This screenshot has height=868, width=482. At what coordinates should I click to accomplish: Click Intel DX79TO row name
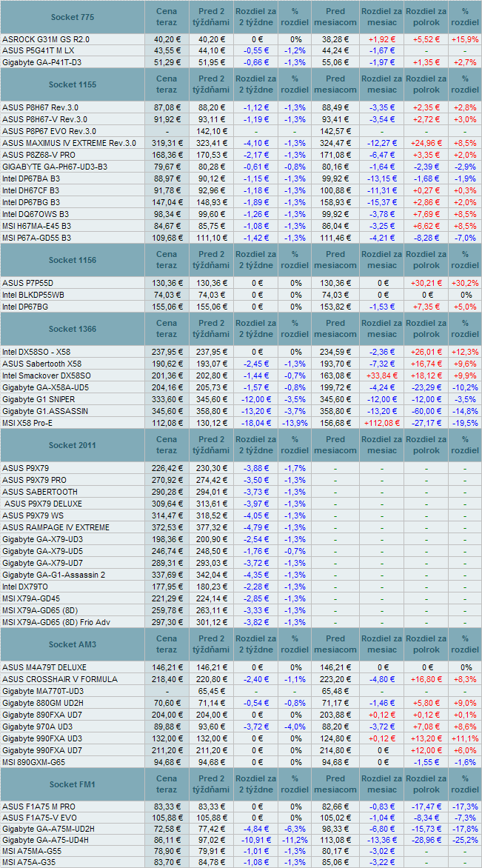pyautogui.click(x=25, y=587)
